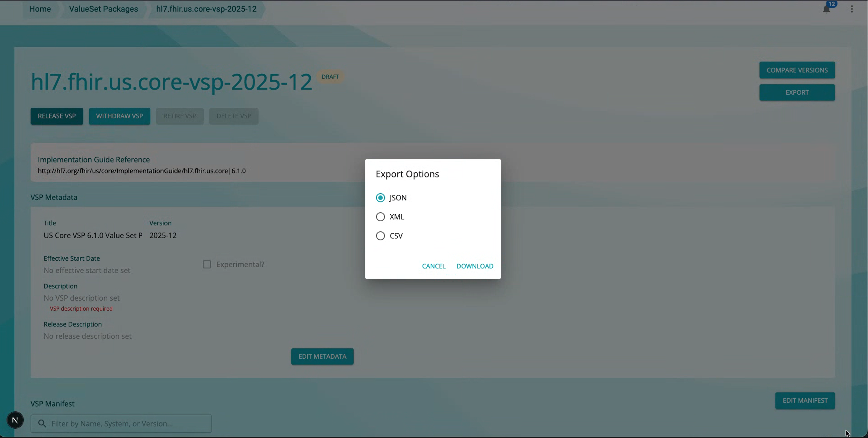Viewport: 868px width, 438px height.
Task: Select the JSON export format
Action: pyautogui.click(x=380, y=198)
